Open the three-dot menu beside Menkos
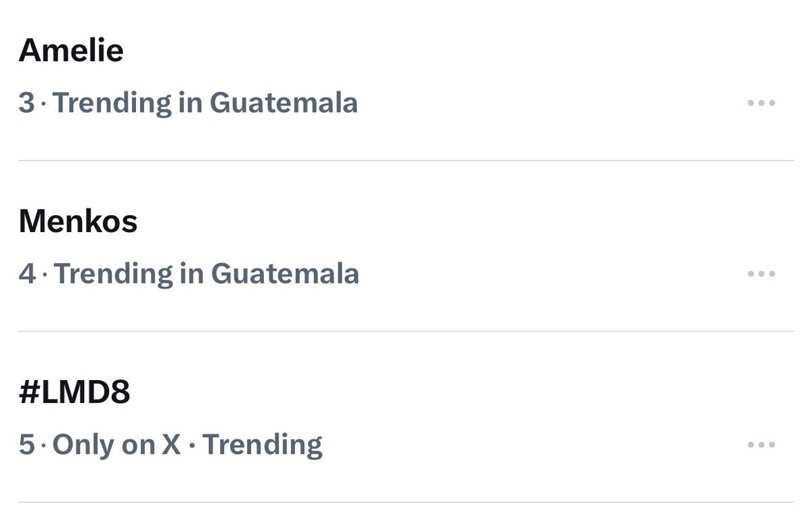Viewport: 812px width, 514px height. [761, 274]
